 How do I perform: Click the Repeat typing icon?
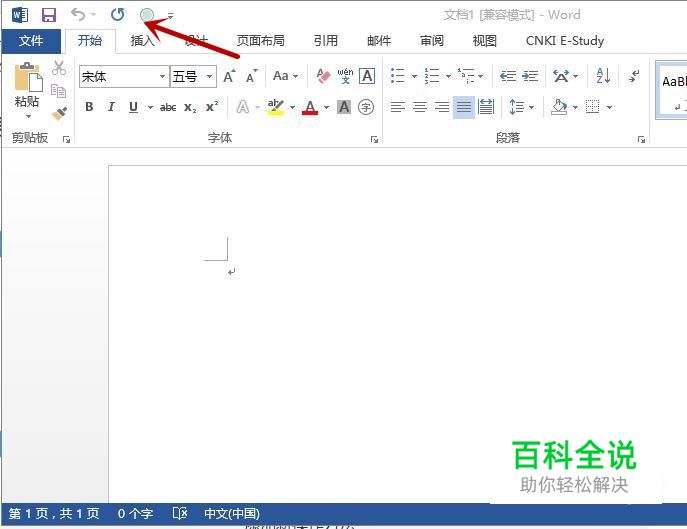tap(117, 15)
